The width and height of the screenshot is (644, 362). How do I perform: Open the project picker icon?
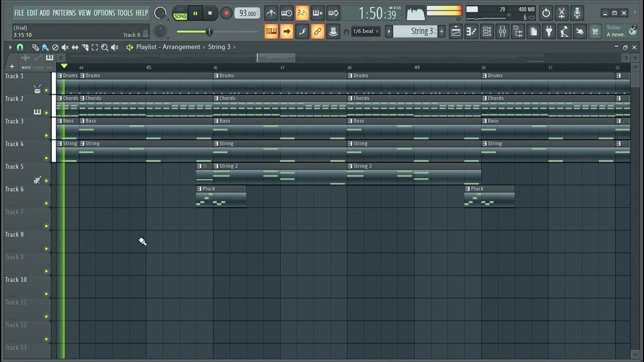533,32
